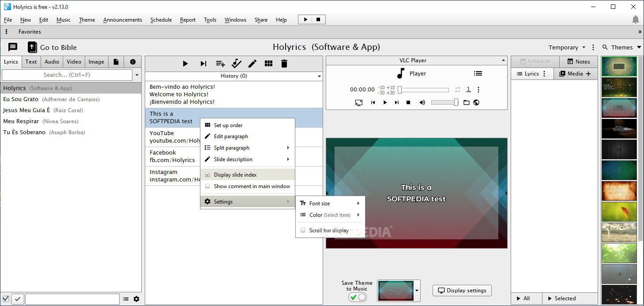Click the trash delete icon in the lyrics toolbar

(x=284, y=64)
